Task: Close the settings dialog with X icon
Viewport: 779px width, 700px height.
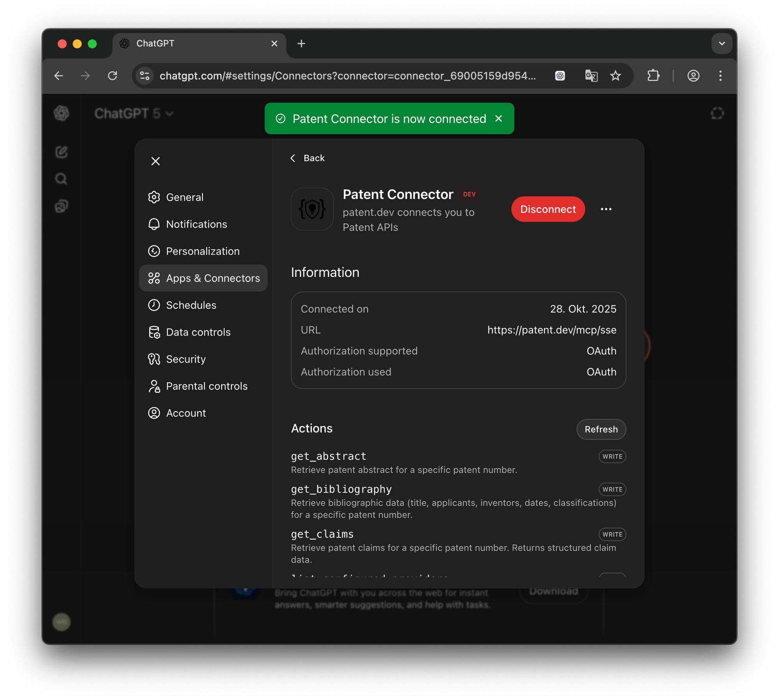Action: pos(155,161)
